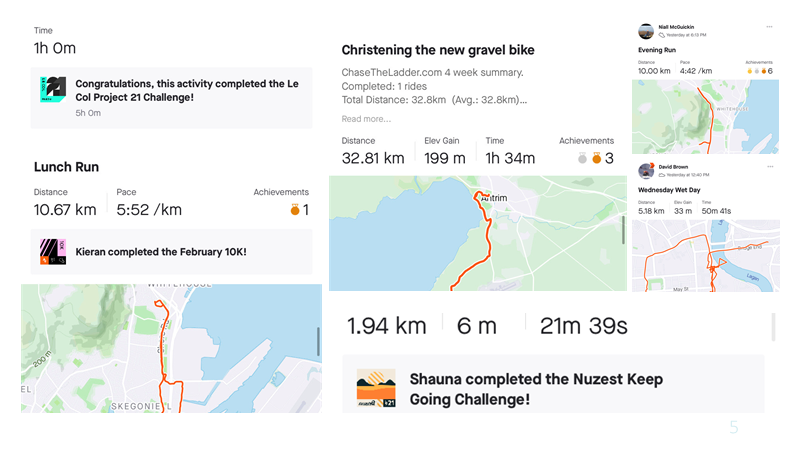Click the Lunch Run route map

pyautogui.click(x=171, y=348)
